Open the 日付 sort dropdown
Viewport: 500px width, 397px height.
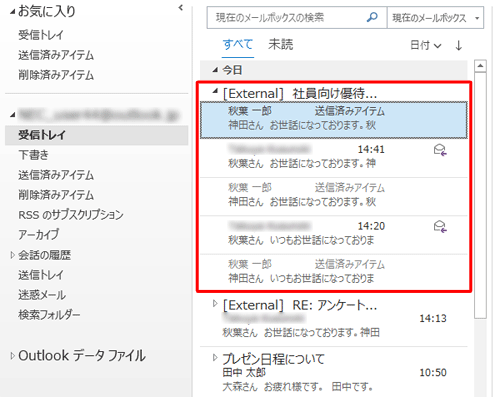(x=426, y=45)
